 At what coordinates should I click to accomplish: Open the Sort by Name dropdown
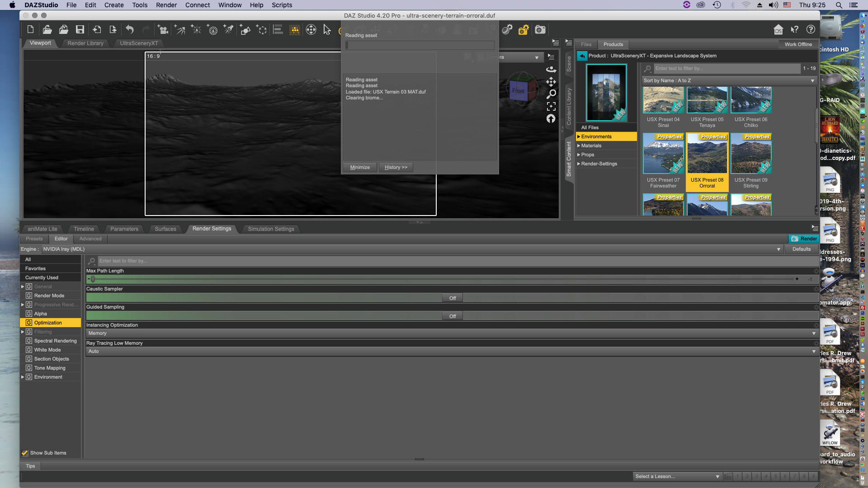tap(729, 81)
